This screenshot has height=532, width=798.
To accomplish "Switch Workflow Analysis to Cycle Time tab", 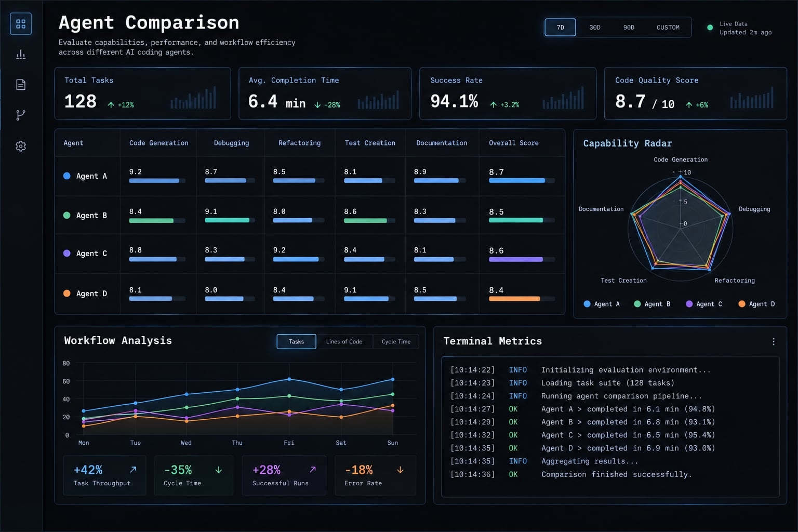I will tap(396, 341).
